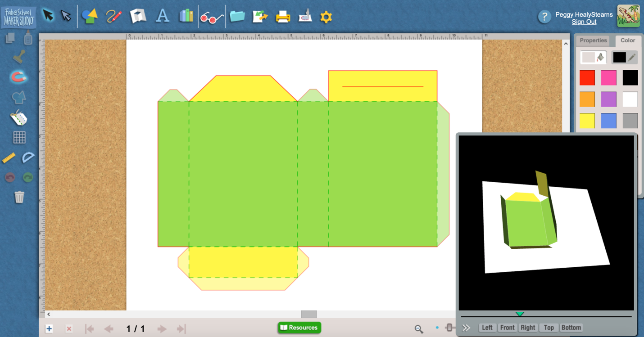The height and width of the screenshot is (337, 644).
Task: Switch to the Color tab
Action: coord(627,40)
